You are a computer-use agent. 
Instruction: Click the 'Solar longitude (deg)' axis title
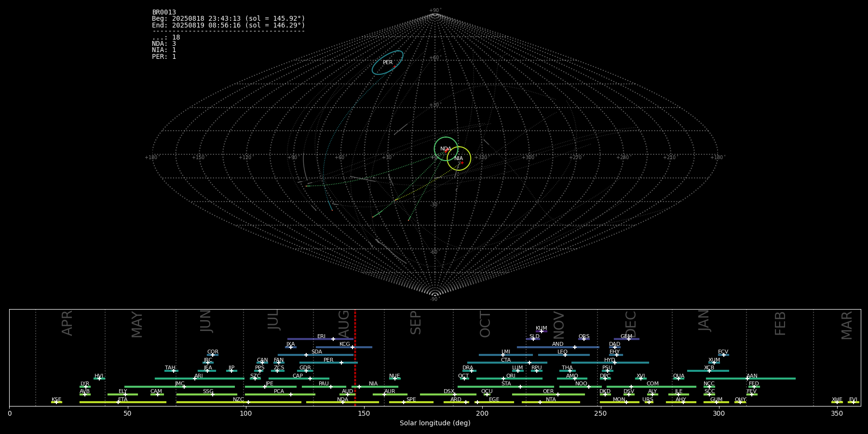[435, 423]
